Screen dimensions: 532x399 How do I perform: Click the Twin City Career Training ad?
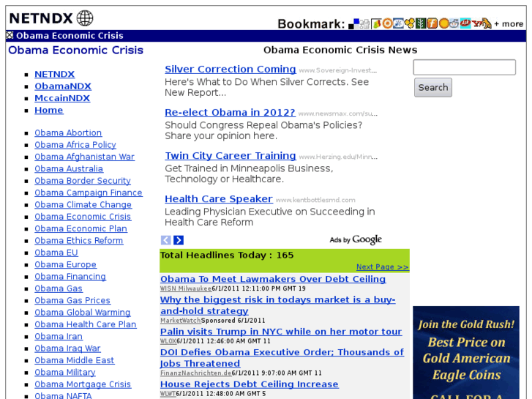click(x=231, y=155)
